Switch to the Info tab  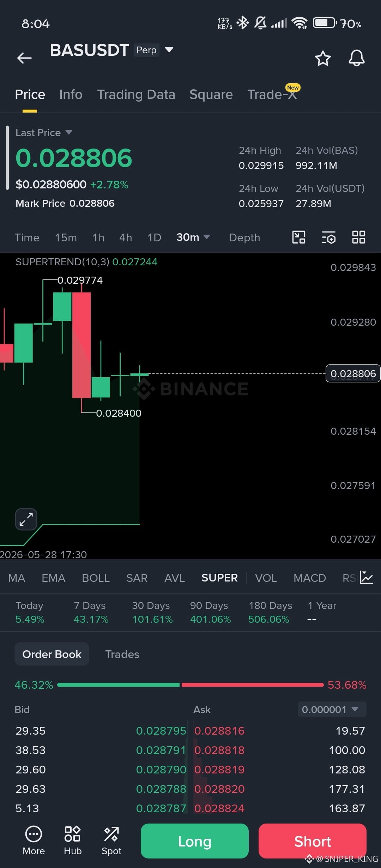pyautogui.click(x=71, y=95)
